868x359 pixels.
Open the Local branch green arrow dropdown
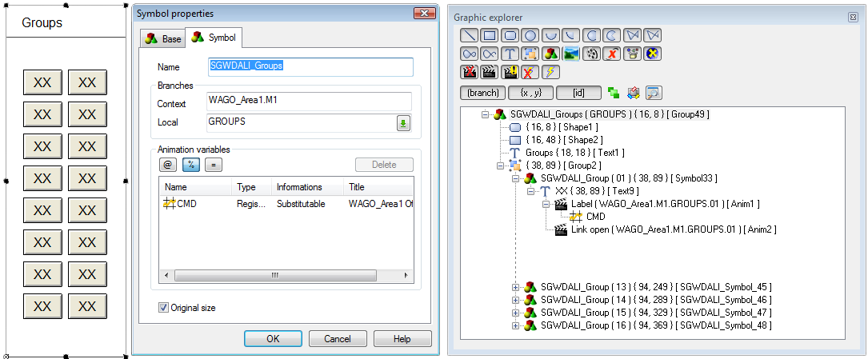[x=404, y=122]
